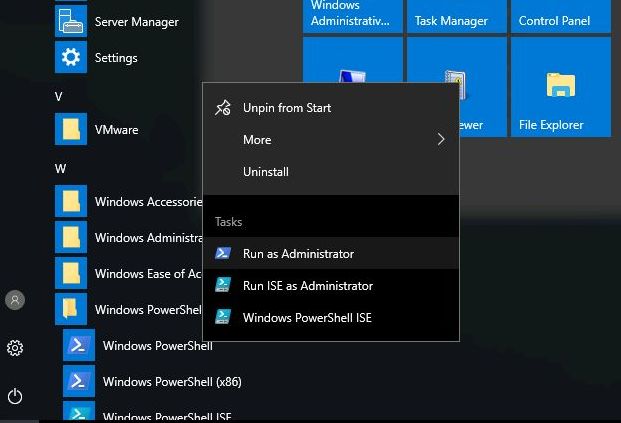Select Run ISE as Administrator
621x423 pixels.
331,285
